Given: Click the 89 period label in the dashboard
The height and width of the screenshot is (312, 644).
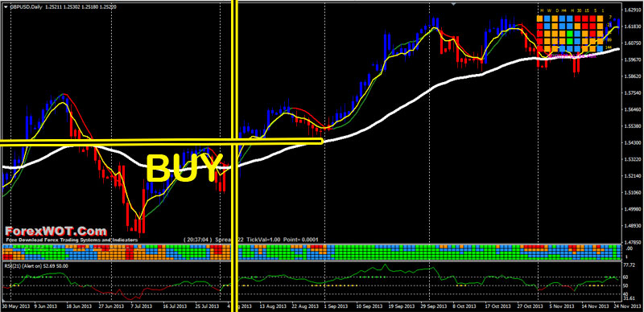Looking at the screenshot, I should pos(610,40).
